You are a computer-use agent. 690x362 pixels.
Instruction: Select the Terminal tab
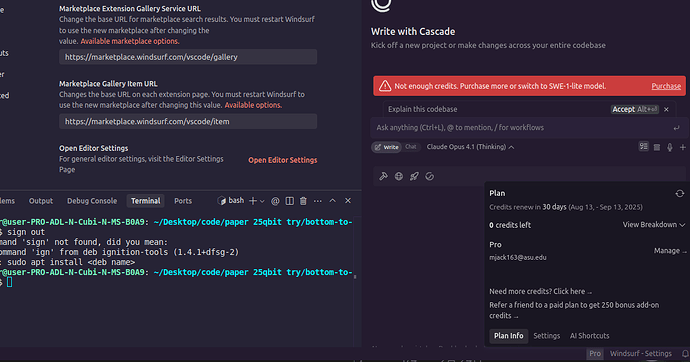point(145,201)
